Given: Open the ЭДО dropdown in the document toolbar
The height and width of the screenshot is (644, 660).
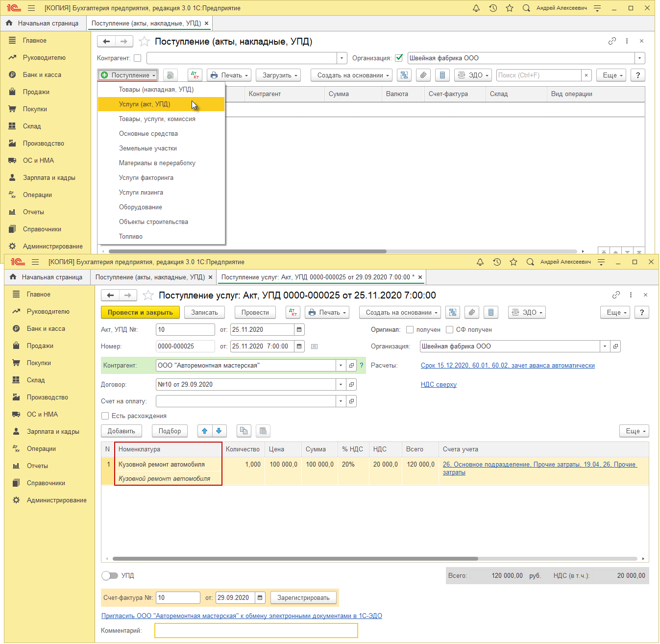Looking at the screenshot, I should [527, 312].
